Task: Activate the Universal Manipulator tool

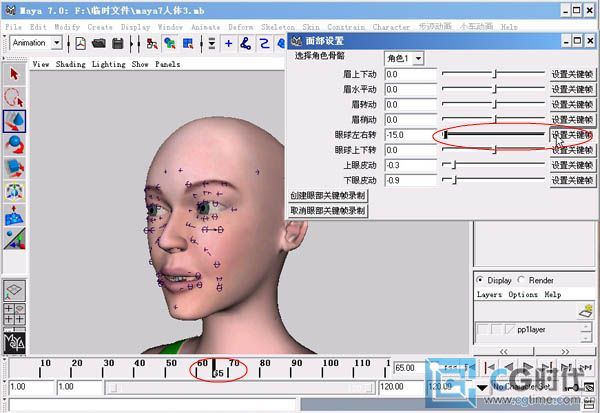Action: pyautogui.click(x=14, y=191)
